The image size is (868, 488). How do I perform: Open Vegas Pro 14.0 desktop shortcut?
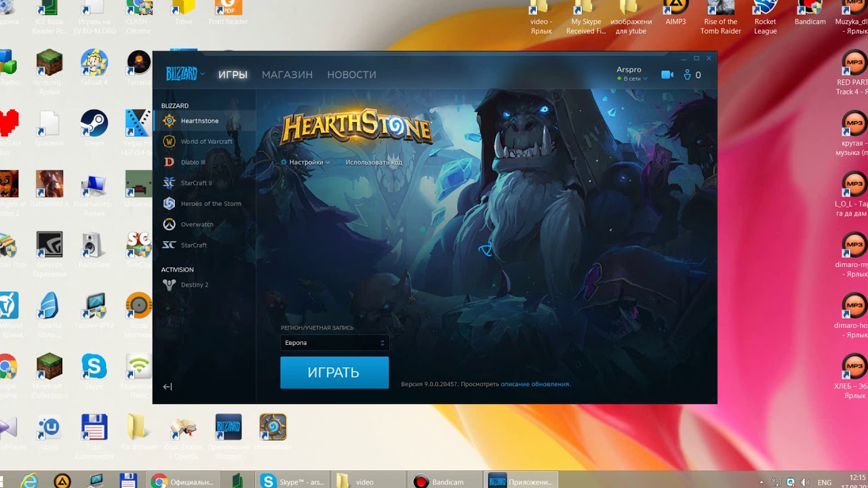(x=139, y=133)
